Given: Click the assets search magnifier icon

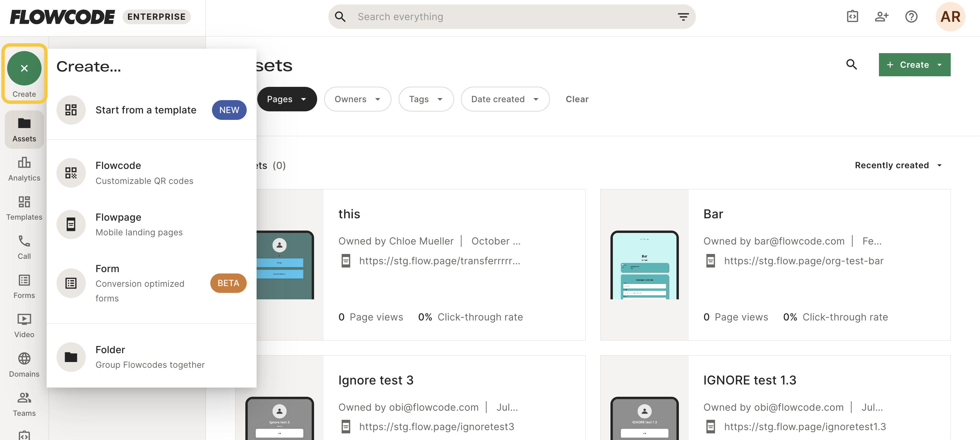Looking at the screenshot, I should (851, 64).
